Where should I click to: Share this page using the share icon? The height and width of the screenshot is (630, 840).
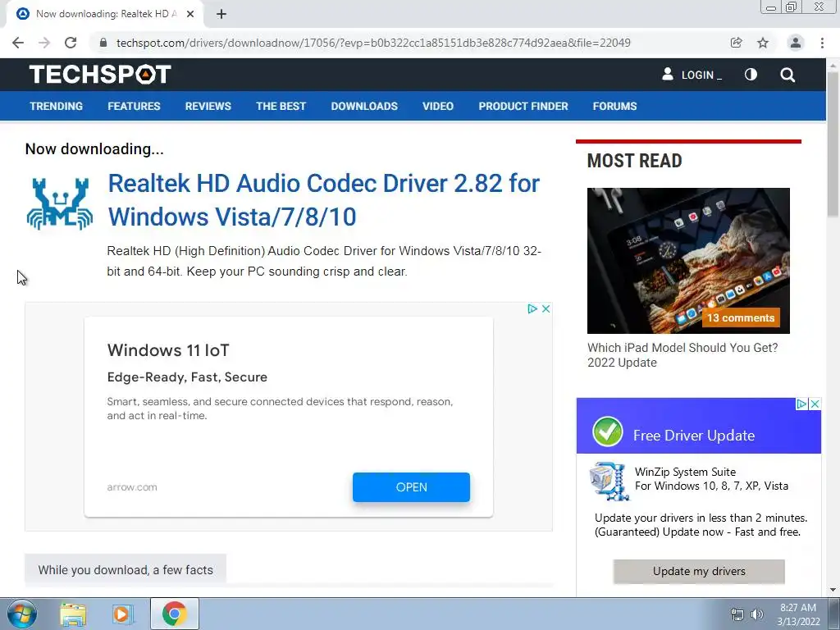pos(736,43)
